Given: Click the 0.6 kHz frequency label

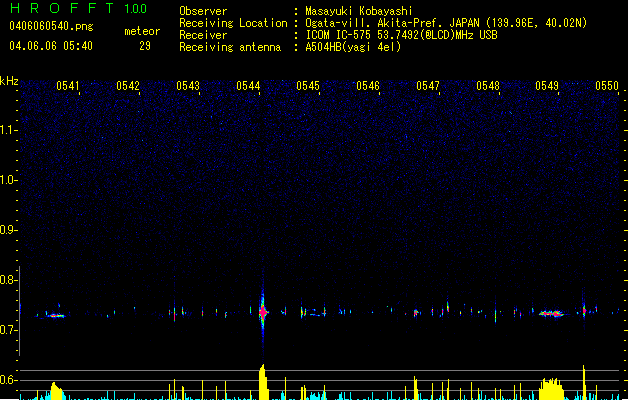Looking at the screenshot, I should coord(8,380).
